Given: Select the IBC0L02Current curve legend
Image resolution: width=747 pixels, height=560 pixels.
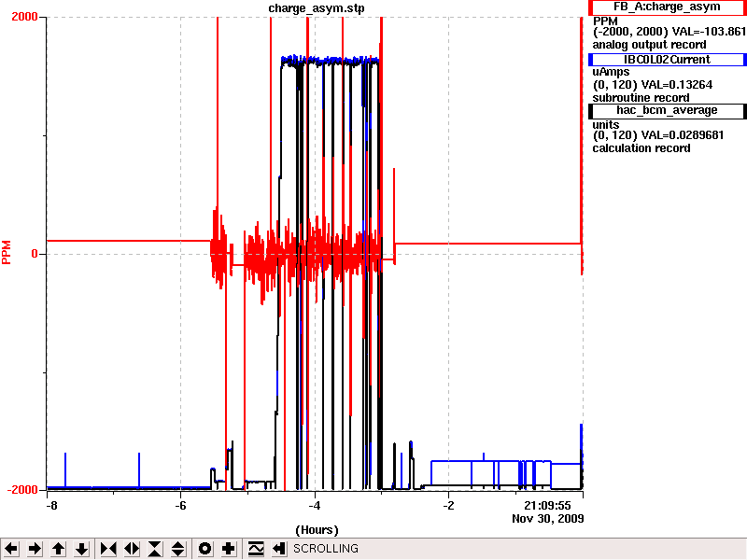Looking at the screenshot, I should tap(667, 60).
